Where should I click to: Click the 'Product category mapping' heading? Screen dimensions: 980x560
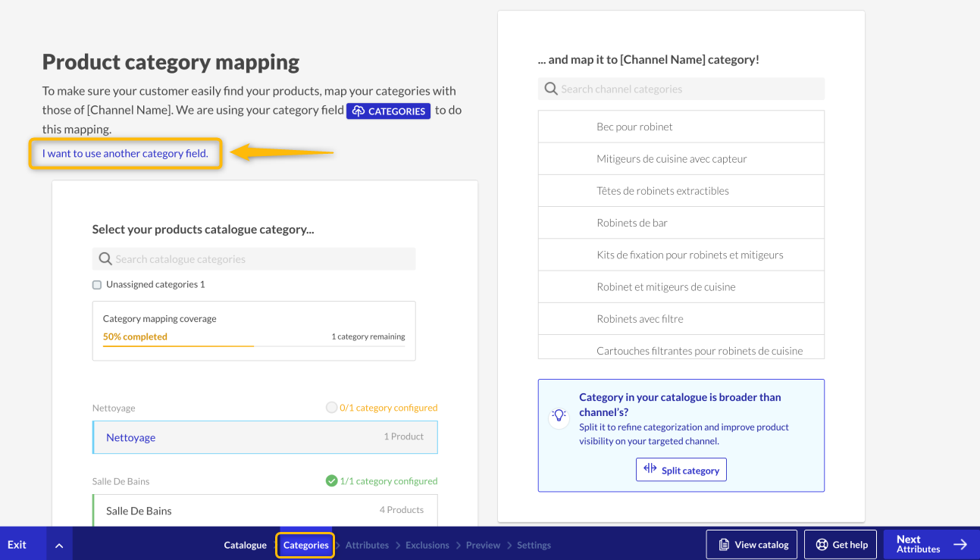[x=171, y=62]
